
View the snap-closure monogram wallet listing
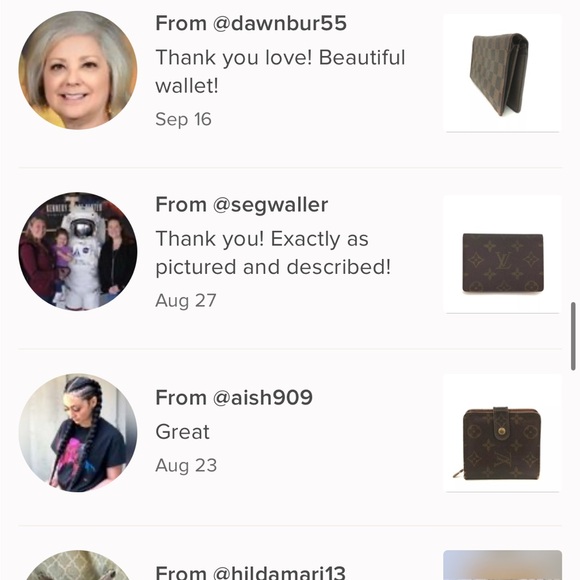tap(502, 433)
